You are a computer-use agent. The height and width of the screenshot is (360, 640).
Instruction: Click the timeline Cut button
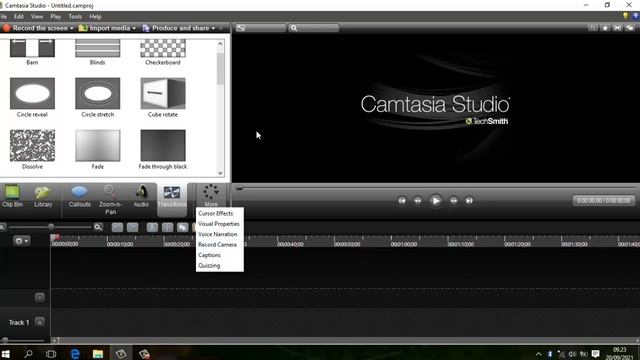coord(152,227)
